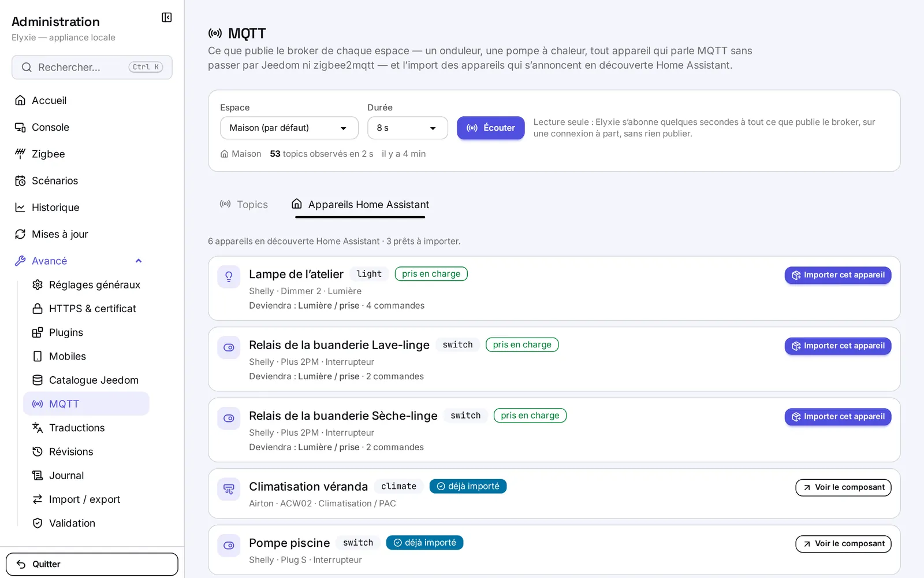The width and height of the screenshot is (924, 578).
Task: Click the Pompe piscine switch icon
Action: tap(229, 545)
